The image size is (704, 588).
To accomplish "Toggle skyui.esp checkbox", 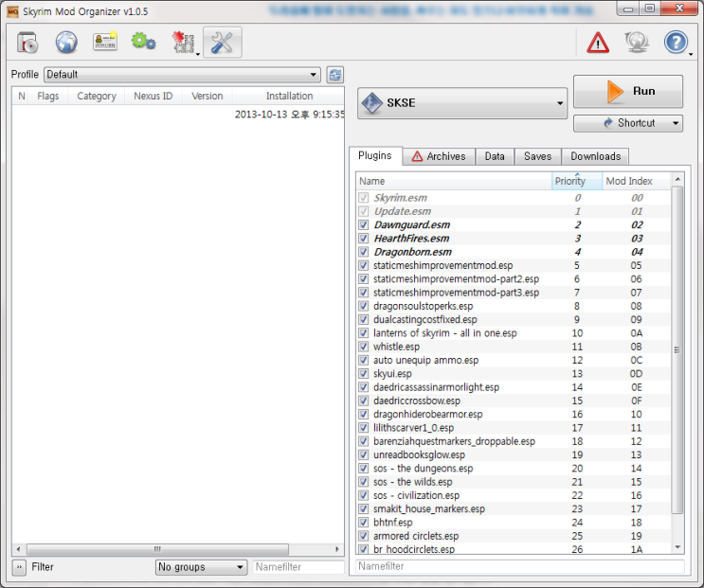I will tap(364, 374).
